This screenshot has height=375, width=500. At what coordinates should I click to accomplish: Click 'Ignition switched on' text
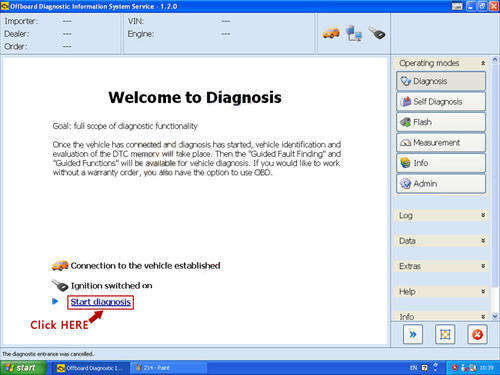pos(112,286)
